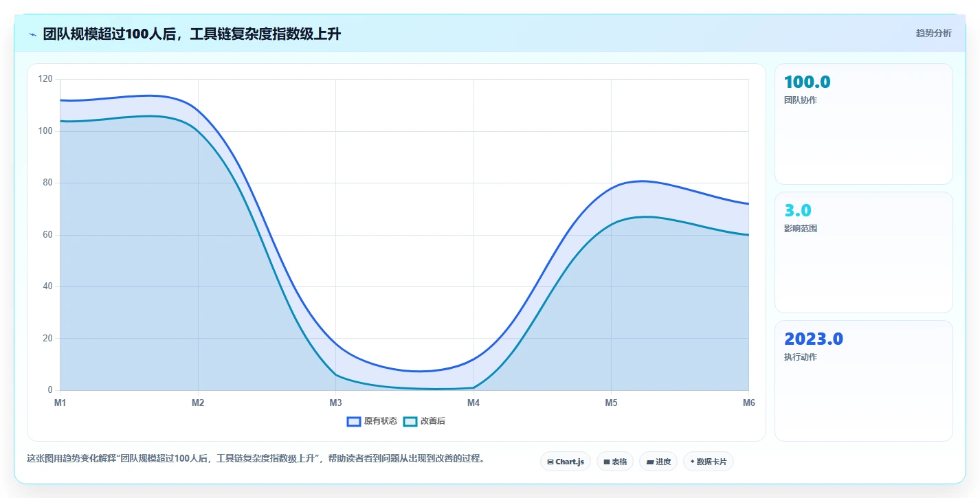The height and width of the screenshot is (498, 980).
Task: Click the M6 x-axis label
Action: pyautogui.click(x=749, y=403)
